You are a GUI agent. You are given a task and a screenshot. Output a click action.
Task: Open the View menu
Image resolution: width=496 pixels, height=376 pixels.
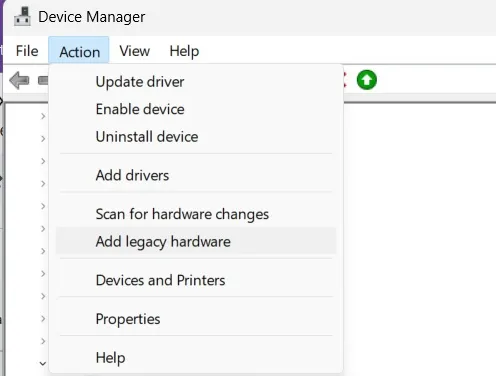pyautogui.click(x=135, y=51)
